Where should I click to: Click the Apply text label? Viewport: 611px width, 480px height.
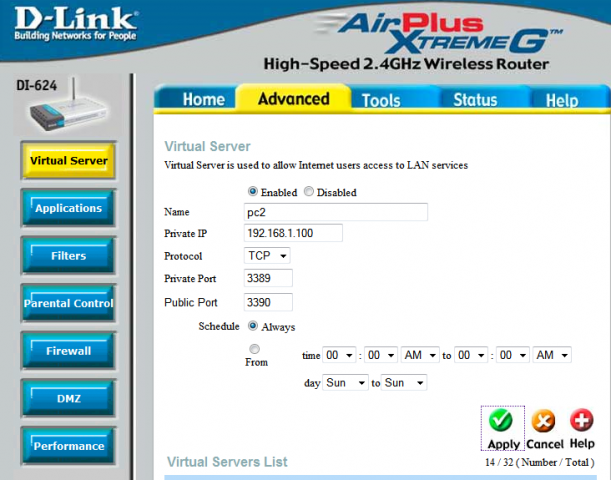[503, 444]
